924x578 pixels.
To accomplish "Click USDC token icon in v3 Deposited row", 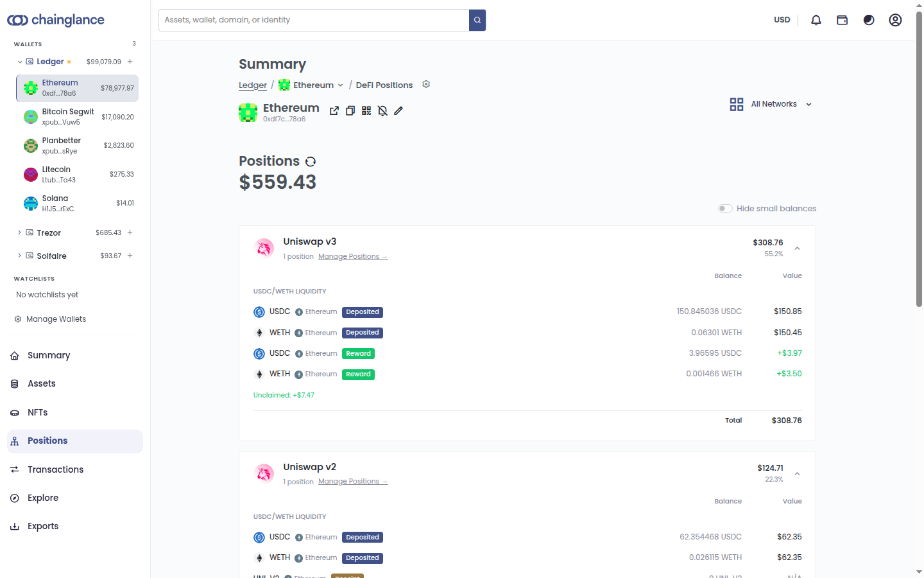I will coord(259,312).
